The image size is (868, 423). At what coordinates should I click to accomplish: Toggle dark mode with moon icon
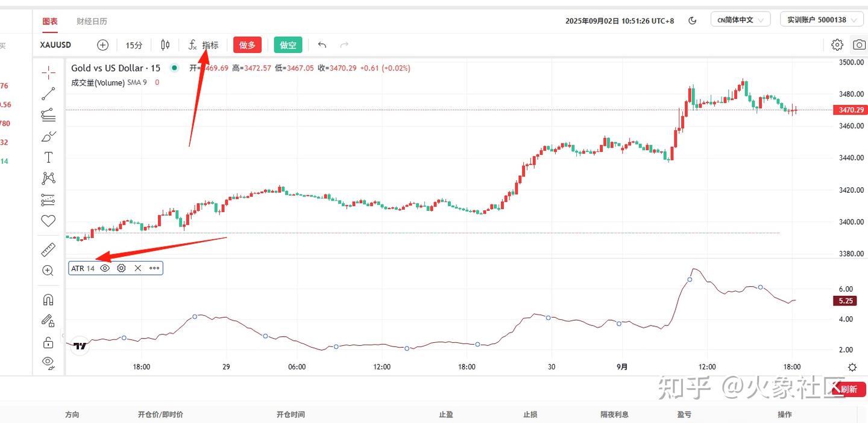(693, 20)
